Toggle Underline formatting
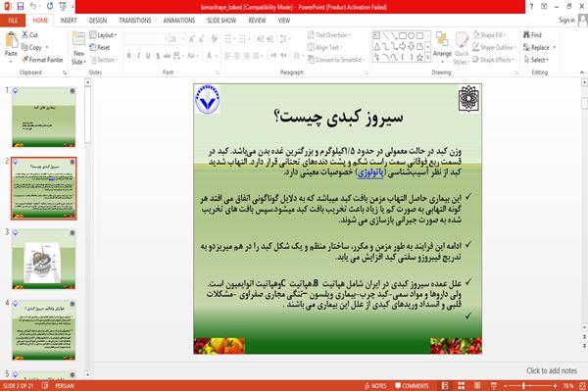588x391 pixels. (x=148, y=56)
